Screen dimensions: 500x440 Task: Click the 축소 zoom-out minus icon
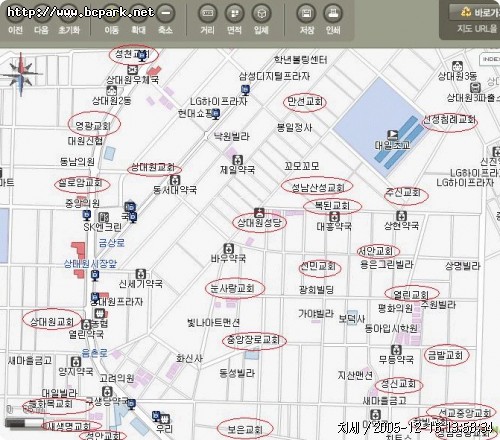(165, 13)
